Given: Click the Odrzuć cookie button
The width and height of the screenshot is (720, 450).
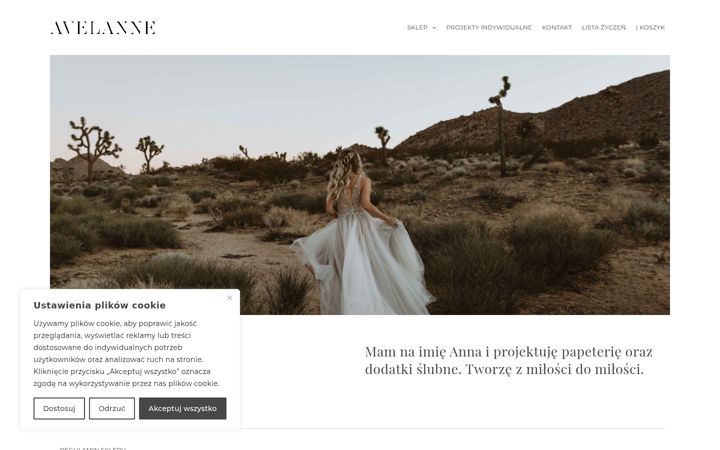Looking at the screenshot, I should [x=112, y=408].
